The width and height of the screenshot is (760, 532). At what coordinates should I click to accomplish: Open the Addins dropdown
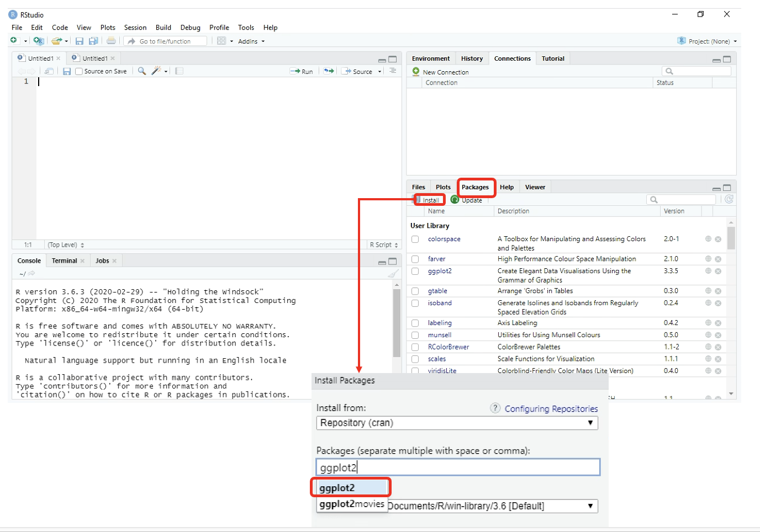pyautogui.click(x=251, y=41)
